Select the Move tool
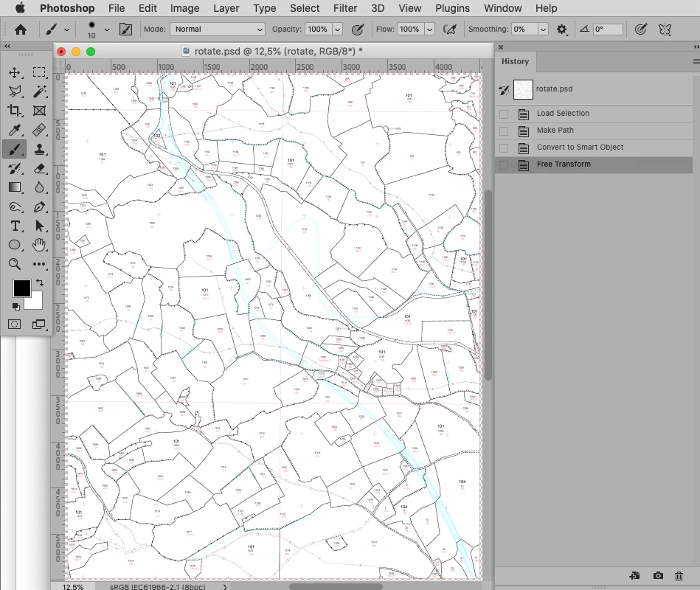This screenshot has height=590, width=700. 14,72
